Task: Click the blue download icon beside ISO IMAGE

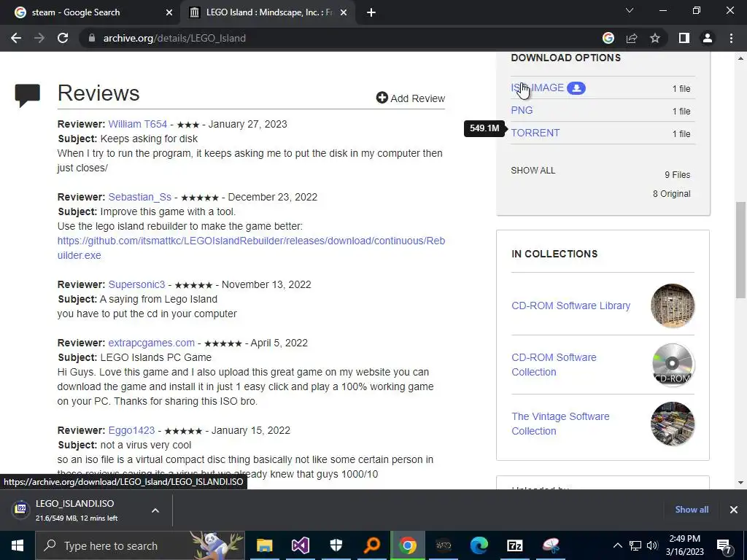Action: [576, 88]
